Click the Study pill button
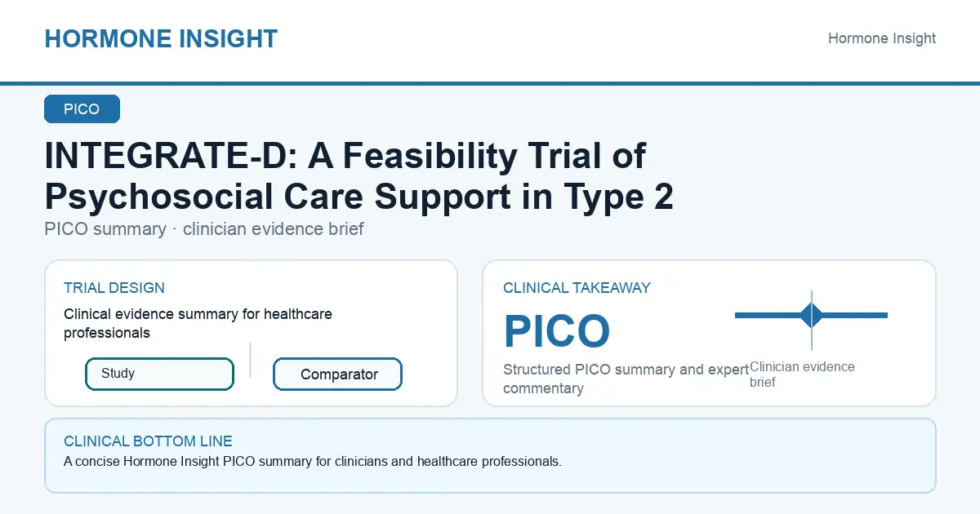 159,374
